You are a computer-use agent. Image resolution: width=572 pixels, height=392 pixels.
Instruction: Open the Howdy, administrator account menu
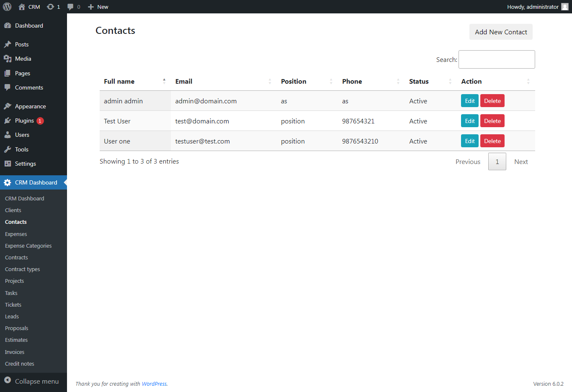(x=532, y=7)
